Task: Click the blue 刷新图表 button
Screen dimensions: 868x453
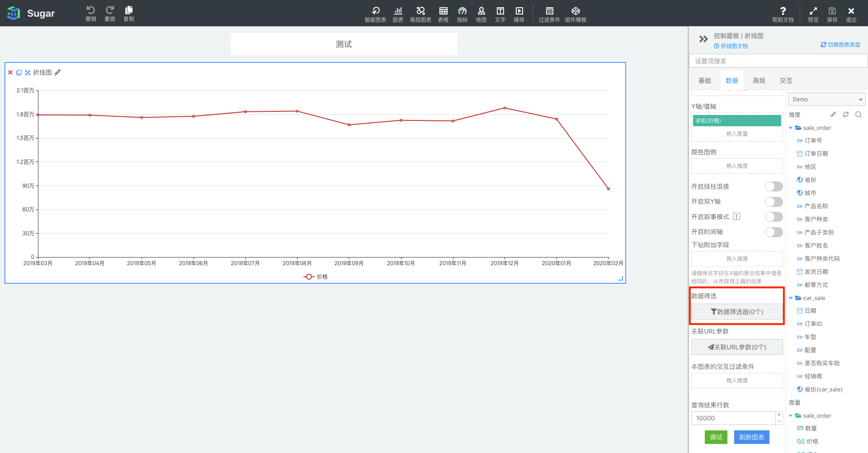Action: coord(751,437)
